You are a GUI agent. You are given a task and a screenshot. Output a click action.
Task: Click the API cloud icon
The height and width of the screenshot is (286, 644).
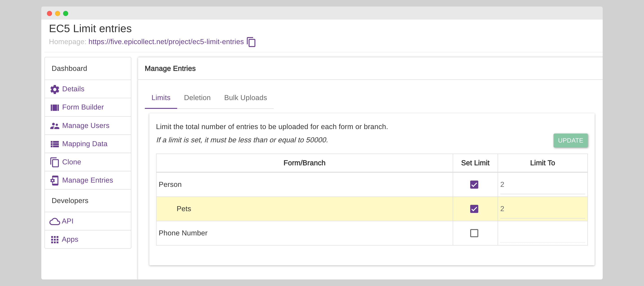[55, 221]
